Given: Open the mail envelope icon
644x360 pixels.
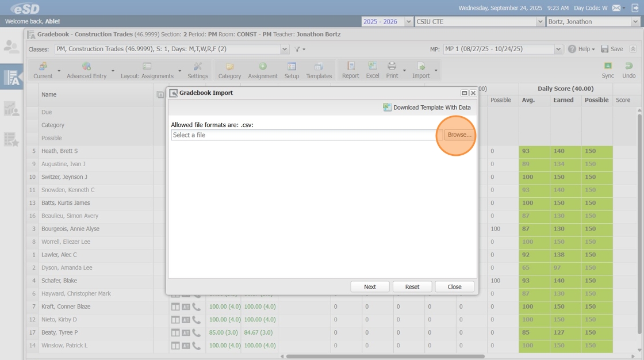Looking at the screenshot, I should 616,7.
